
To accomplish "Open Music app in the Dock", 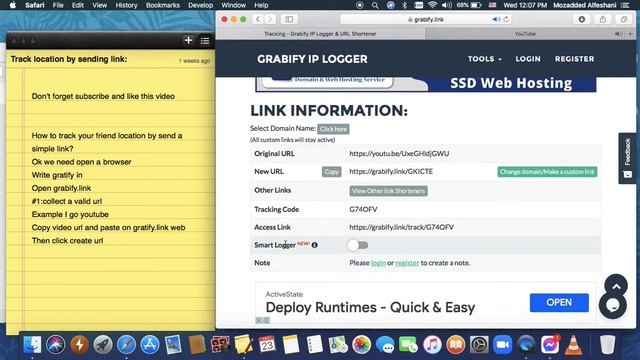I will [x=432, y=345].
